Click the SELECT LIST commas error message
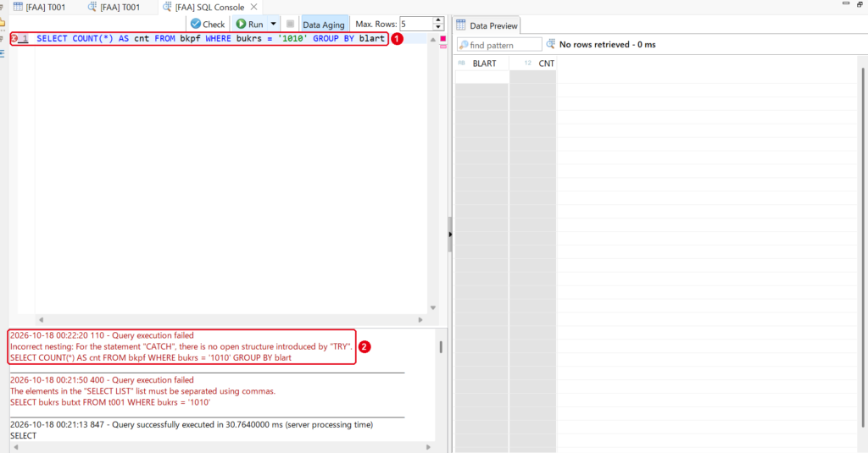 click(x=142, y=391)
